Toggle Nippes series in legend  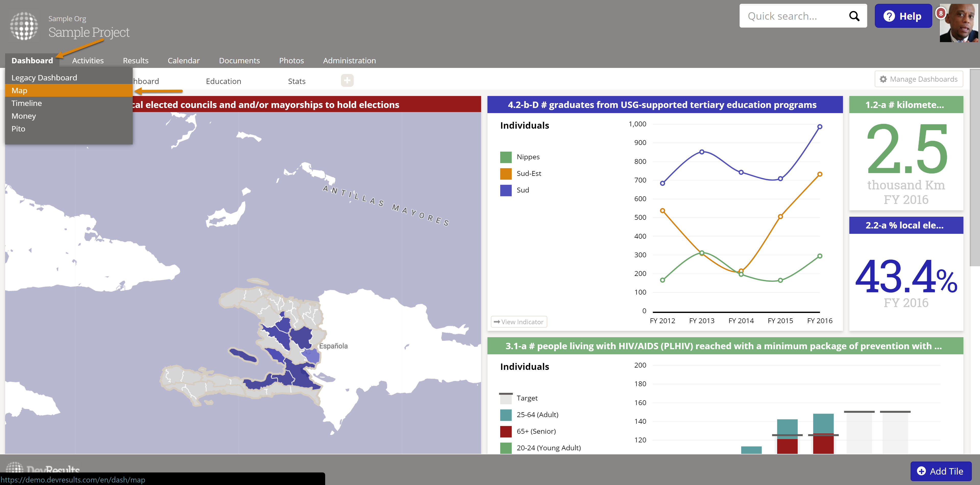coord(528,157)
